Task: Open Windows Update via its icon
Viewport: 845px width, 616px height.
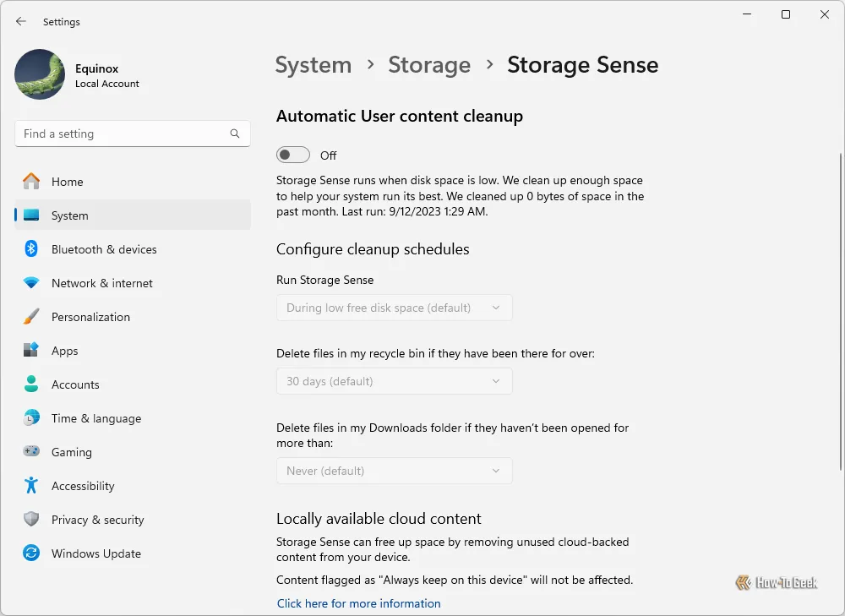Action: [31, 553]
